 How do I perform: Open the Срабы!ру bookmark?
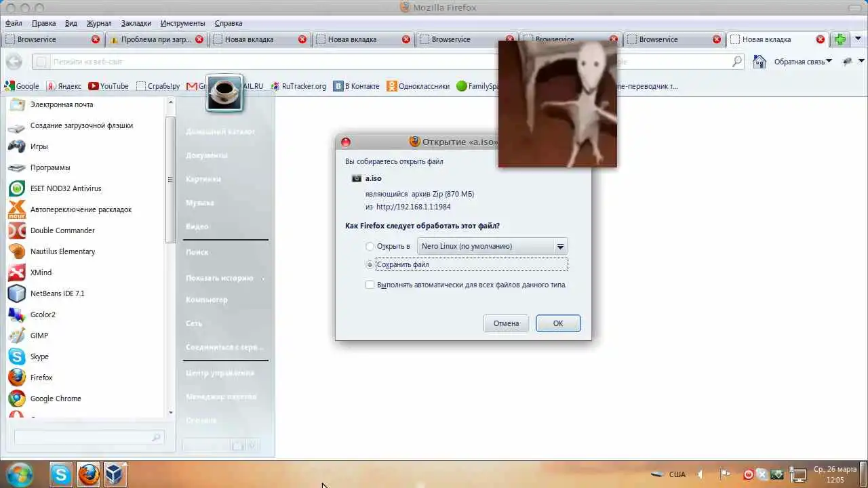158,86
